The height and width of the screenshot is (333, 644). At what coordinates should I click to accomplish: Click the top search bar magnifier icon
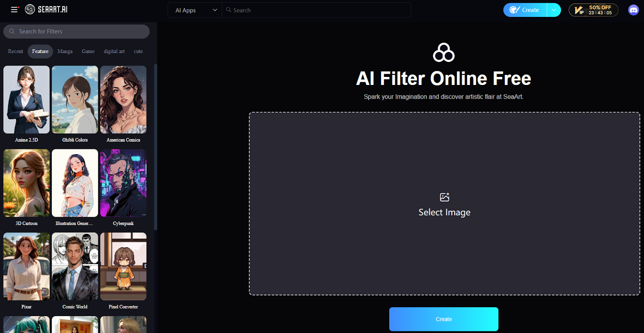pyautogui.click(x=229, y=10)
